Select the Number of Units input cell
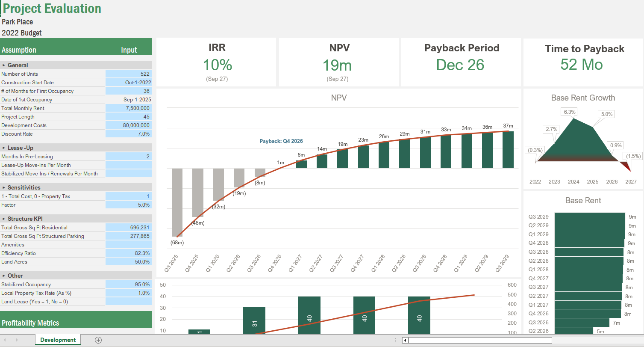This screenshot has height=347, width=644. click(x=128, y=74)
